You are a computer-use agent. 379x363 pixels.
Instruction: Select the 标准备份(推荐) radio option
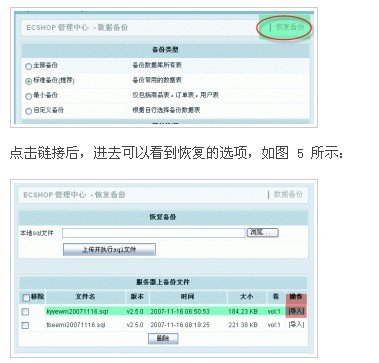[29, 81]
